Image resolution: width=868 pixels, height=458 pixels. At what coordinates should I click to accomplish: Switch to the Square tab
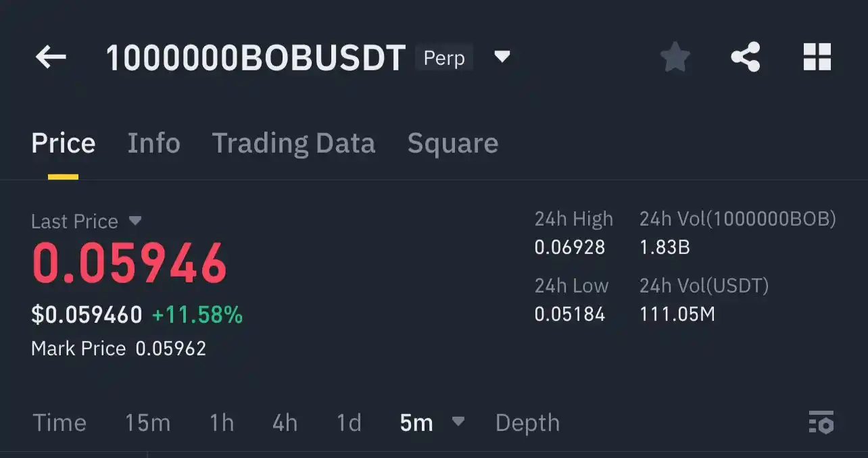coord(453,143)
